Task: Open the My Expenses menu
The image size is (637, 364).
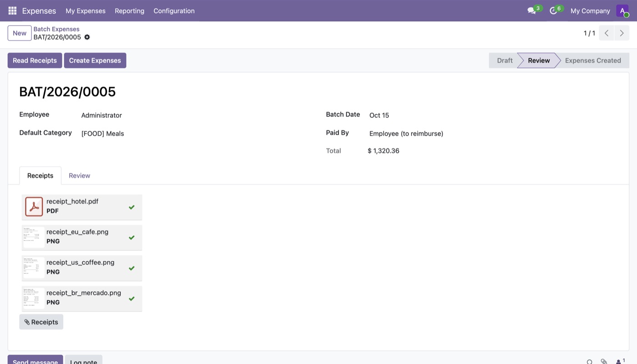Action: pos(86,10)
